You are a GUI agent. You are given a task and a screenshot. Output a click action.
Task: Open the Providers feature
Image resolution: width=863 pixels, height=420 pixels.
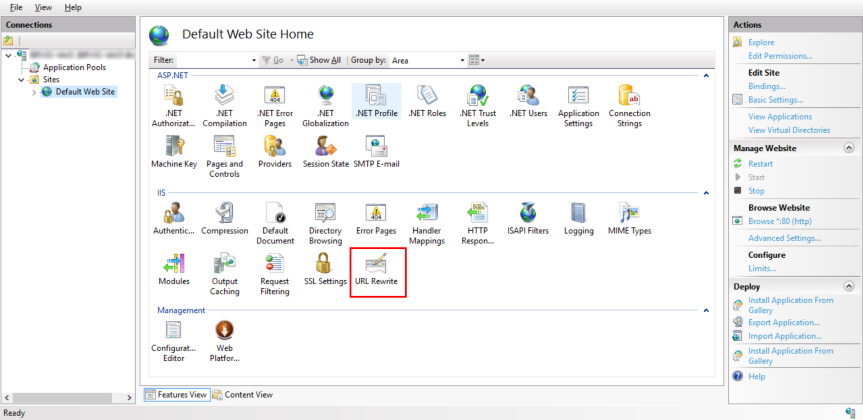pos(275,152)
